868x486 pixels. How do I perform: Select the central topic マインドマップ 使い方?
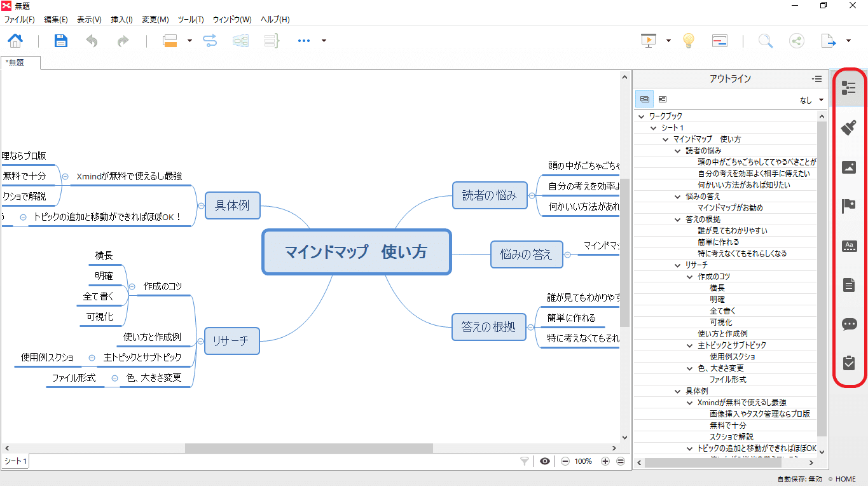point(356,252)
